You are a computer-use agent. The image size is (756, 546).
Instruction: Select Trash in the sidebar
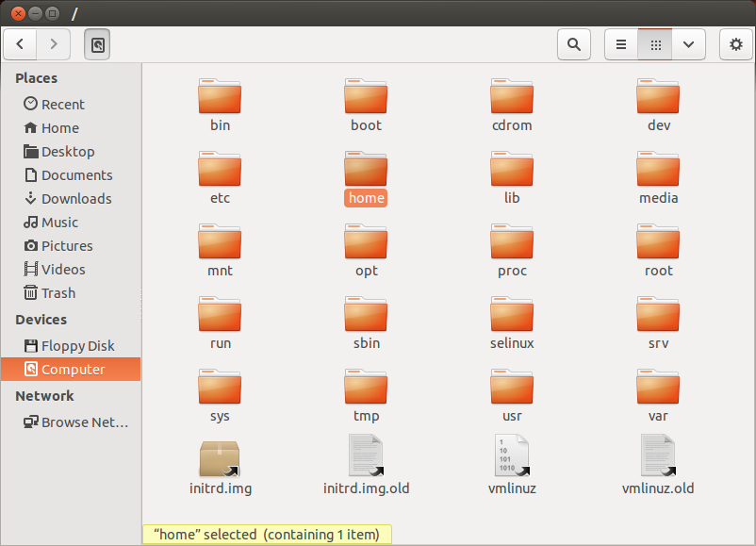58,293
